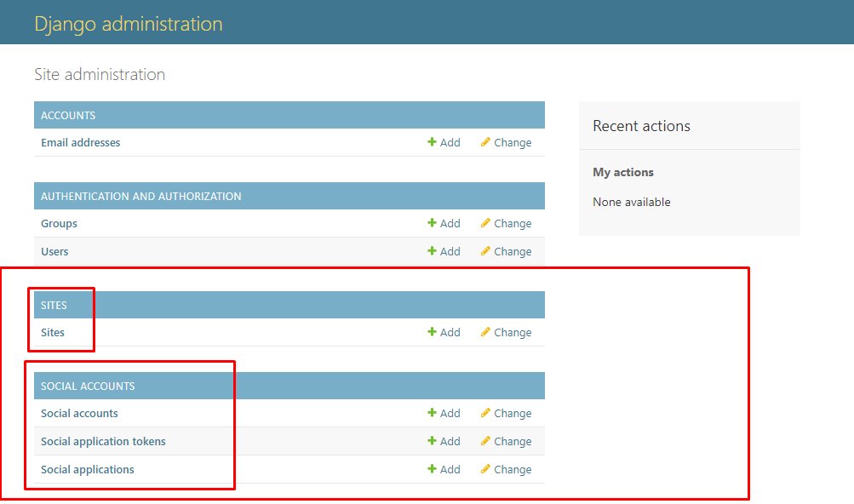Open the Sites model link
Viewport: 854px width, 504px height.
point(53,333)
